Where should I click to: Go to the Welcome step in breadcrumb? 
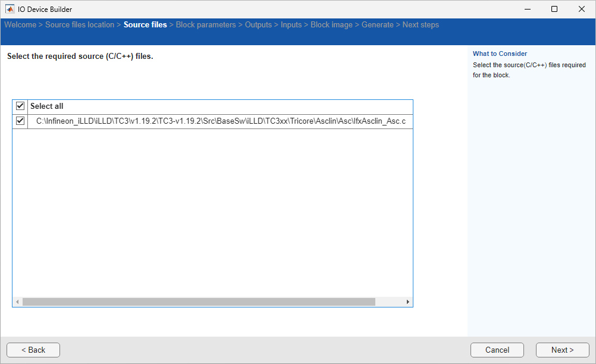tap(20, 25)
